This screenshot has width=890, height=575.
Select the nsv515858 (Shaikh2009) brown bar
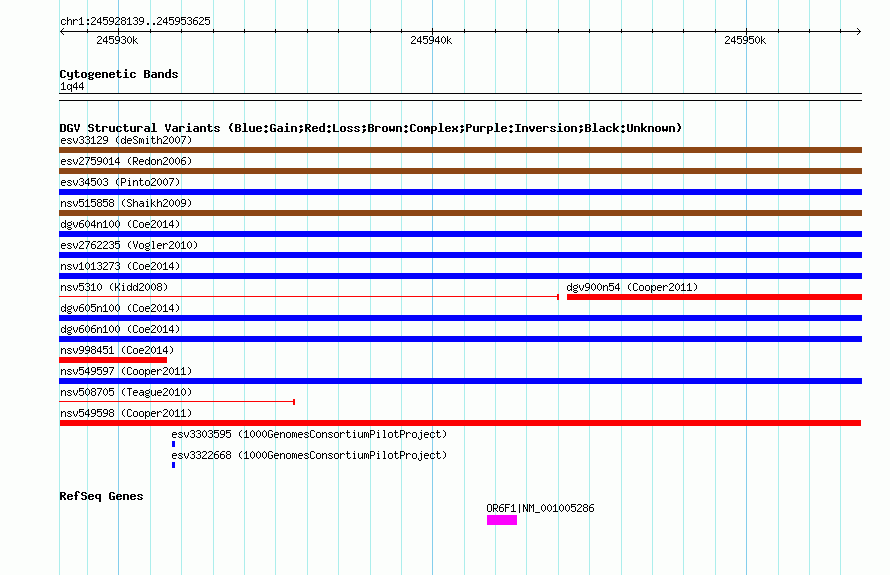click(460, 213)
